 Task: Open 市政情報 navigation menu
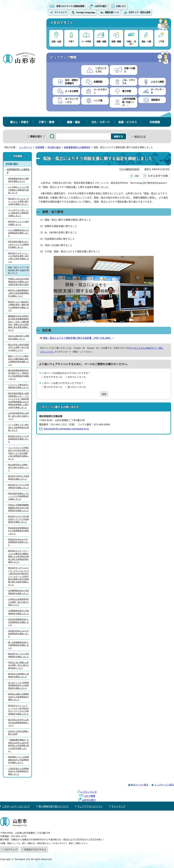pyautogui.click(x=155, y=122)
